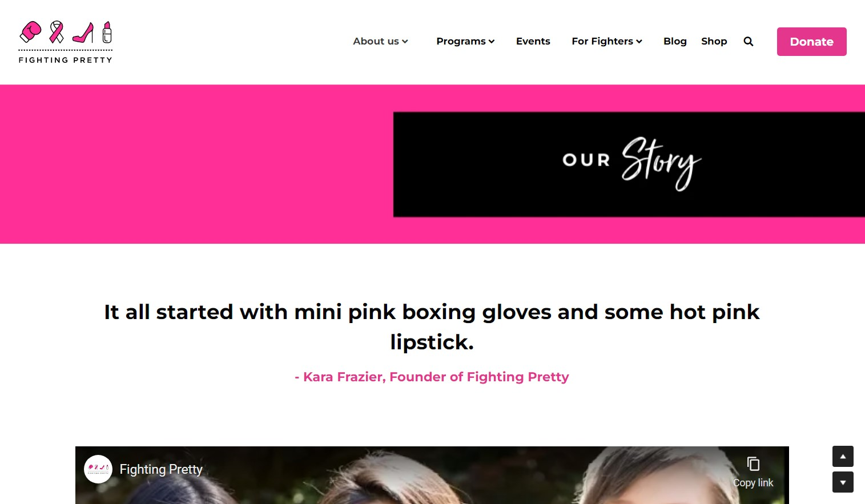Click the scroll-up arrow at bottom right
The width and height of the screenshot is (865, 504).
click(843, 456)
